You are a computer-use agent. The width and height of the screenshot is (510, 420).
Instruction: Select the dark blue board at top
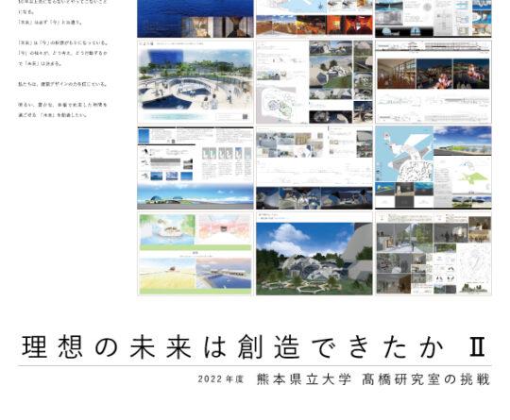[195, 19]
